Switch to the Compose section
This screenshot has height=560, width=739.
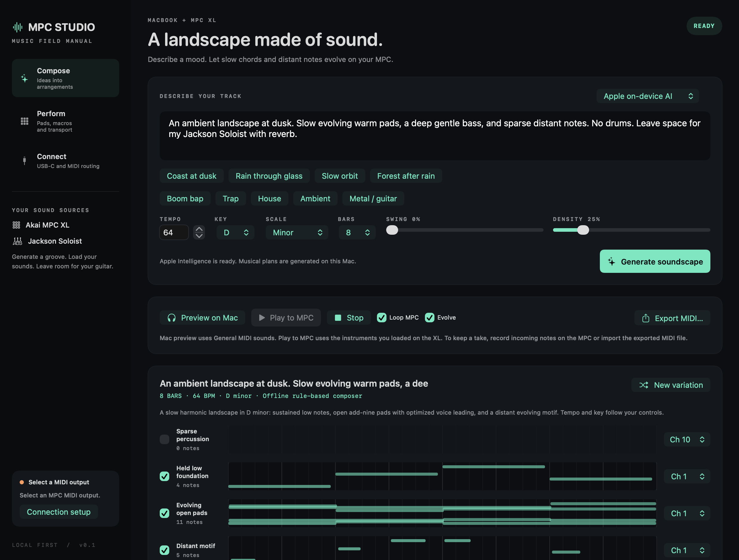click(x=66, y=78)
